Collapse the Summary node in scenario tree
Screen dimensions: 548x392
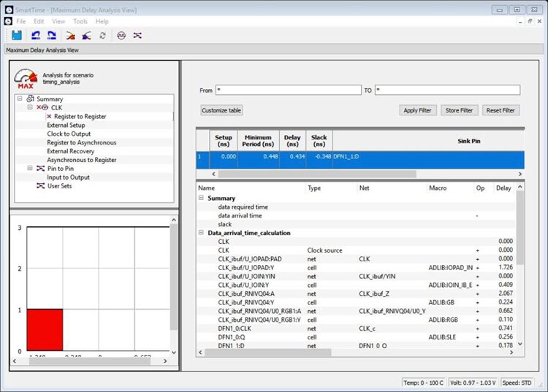coord(20,99)
